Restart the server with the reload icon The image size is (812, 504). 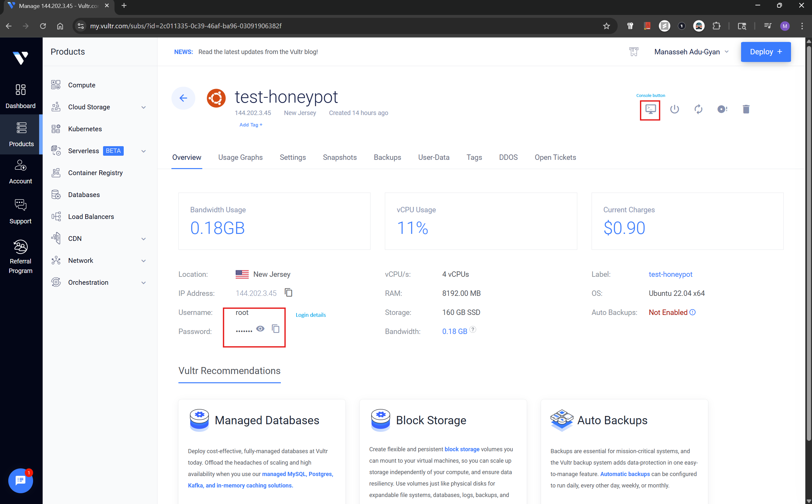(x=698, y=109)
